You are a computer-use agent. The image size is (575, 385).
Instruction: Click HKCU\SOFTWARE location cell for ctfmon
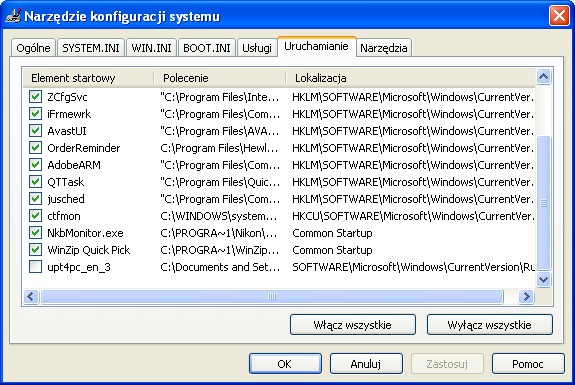tap(413, 216)
